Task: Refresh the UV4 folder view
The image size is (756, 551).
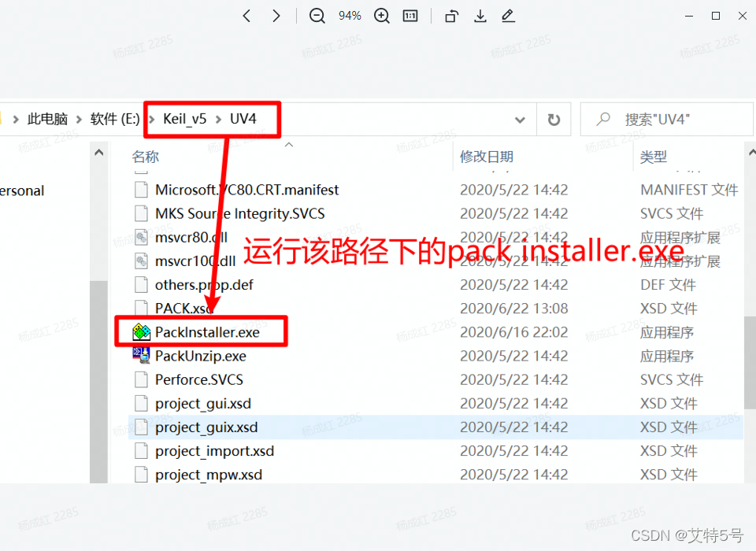Action: pyautogui.click(x=554, y=119)
